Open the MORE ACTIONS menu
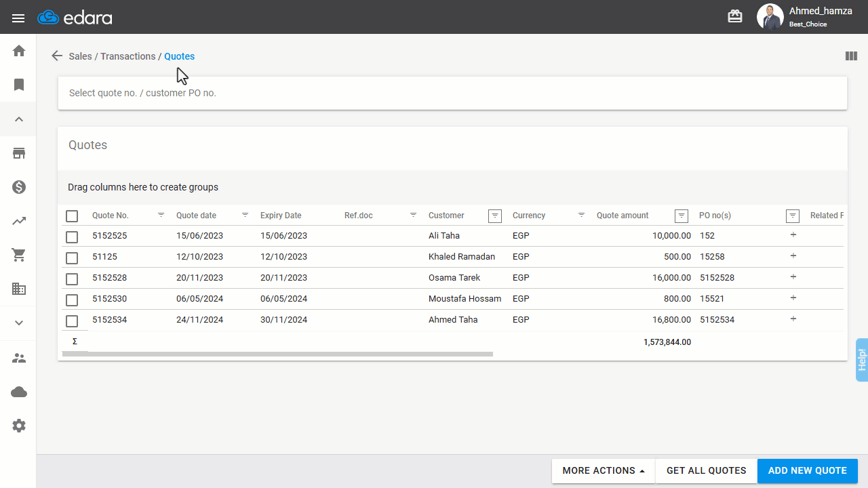Screen dimensions: 868x488 [x=604, y=471]
